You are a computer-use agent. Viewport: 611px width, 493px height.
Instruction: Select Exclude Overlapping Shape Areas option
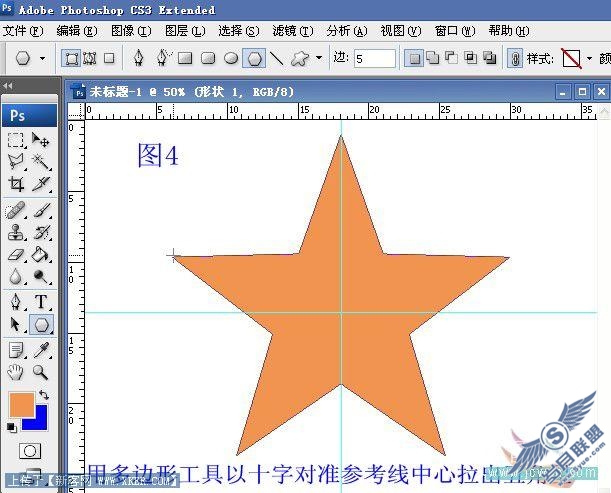(490, 58)
